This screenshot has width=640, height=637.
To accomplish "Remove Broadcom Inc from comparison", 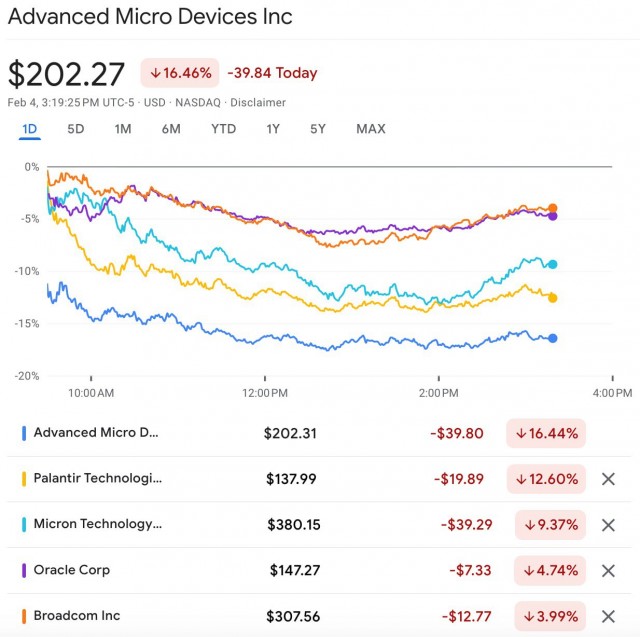I will click(608, 616).
